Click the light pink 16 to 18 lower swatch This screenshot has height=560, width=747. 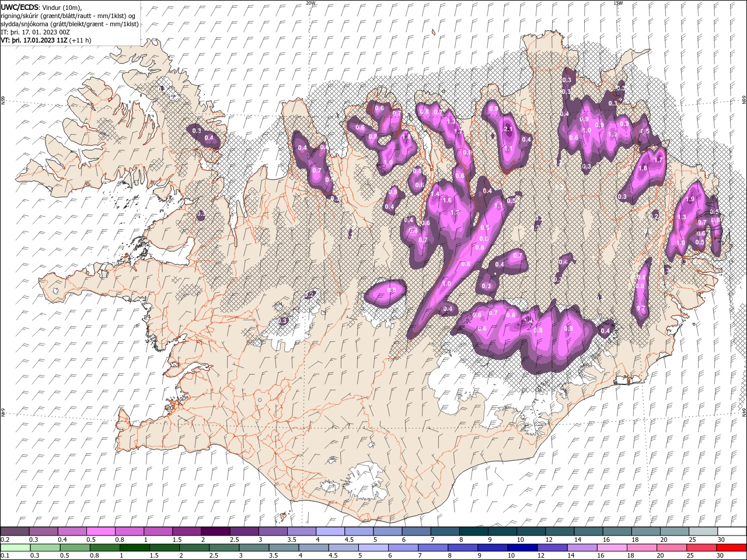[x=612, y=548]
